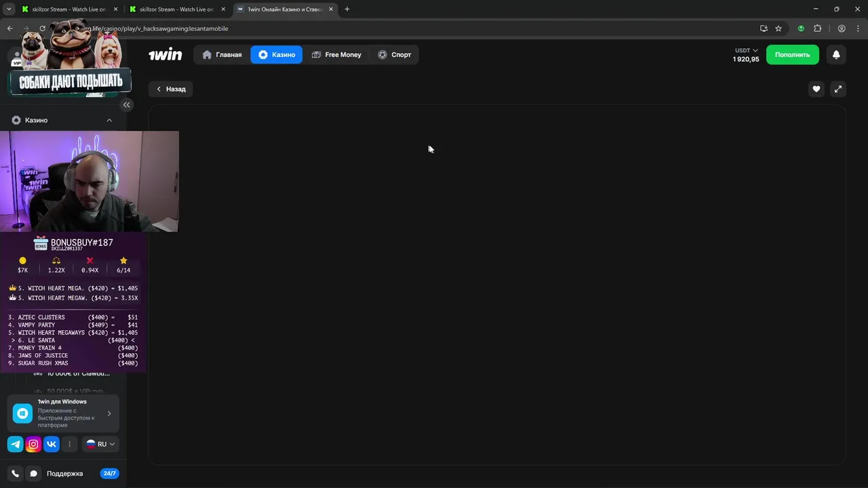This screenshot has width=868, height=488.
Task: Click the Казино chip icon in sidebar
Action: (16, 120)
